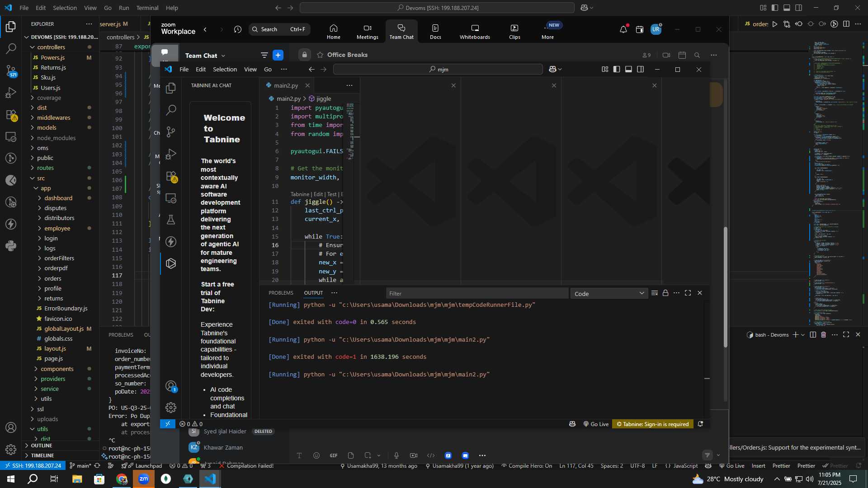Open Zoom Whiteboards

(475, 32)
